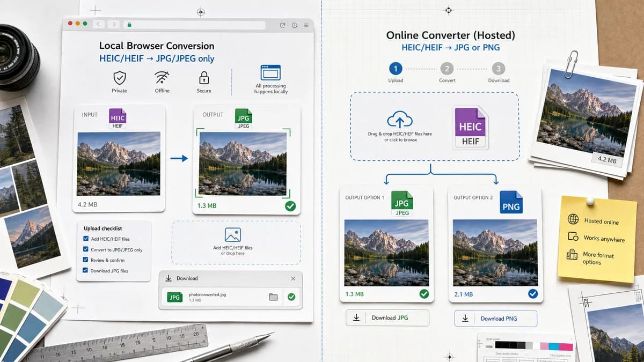Click the Download JPG button
644x362 pixels.
pos(387,318)
